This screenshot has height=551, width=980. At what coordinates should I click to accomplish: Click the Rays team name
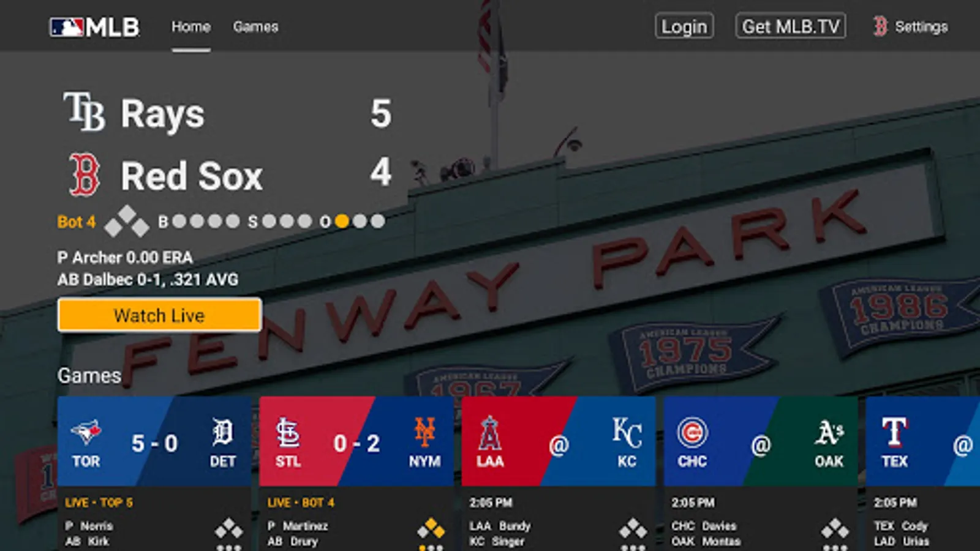pyautogui.click(x=162, y=114)
